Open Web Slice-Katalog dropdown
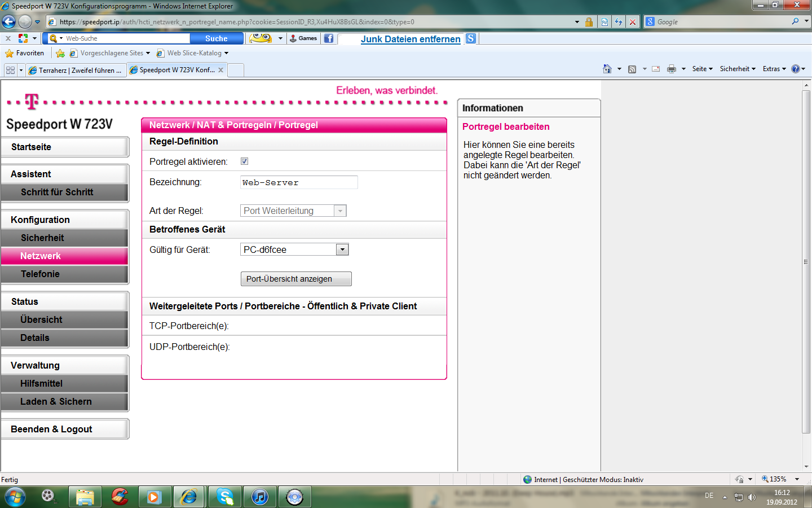 pyautogui.click(x=193, y=53)
